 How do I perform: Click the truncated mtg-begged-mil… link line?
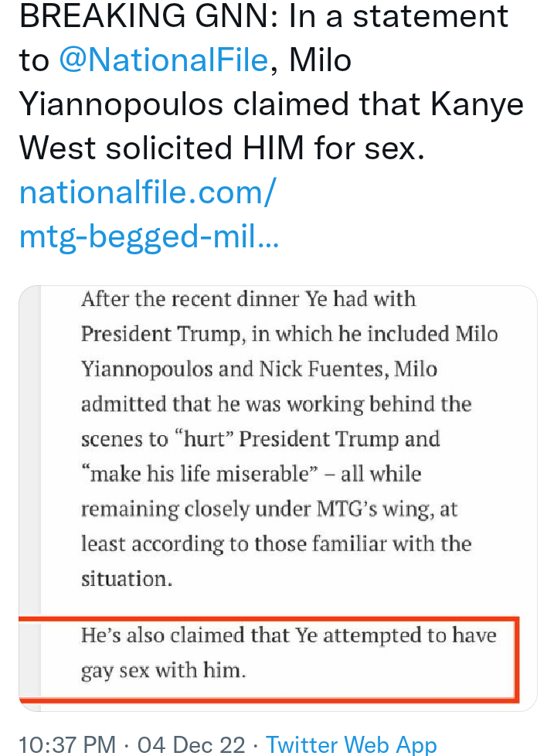(149, 237)
